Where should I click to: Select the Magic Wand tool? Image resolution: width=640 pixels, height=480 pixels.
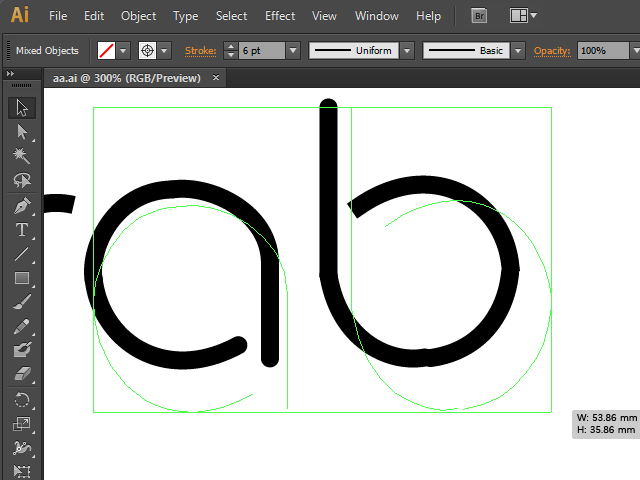click(x=22, y=156)
